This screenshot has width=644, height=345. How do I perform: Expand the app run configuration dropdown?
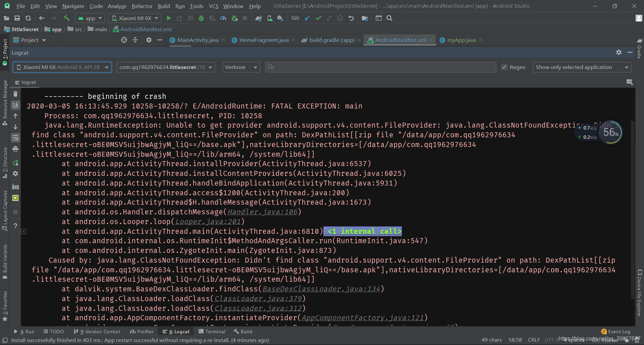point(90,18)
